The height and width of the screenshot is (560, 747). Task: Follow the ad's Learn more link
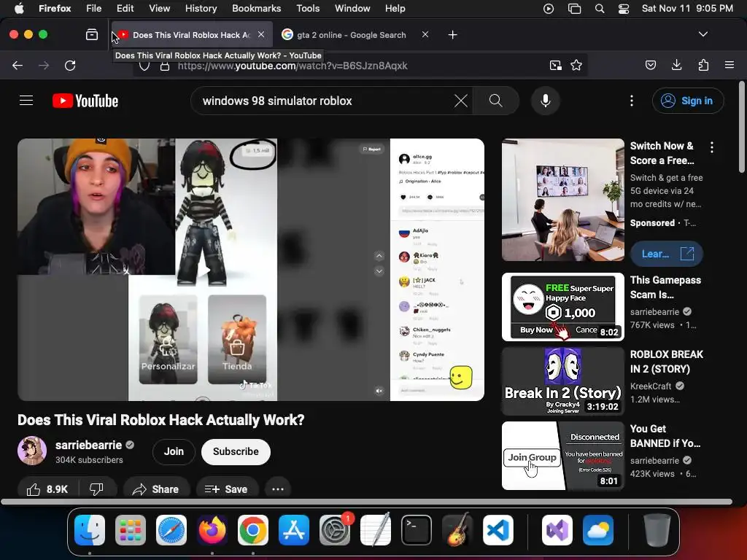[667, 254]
